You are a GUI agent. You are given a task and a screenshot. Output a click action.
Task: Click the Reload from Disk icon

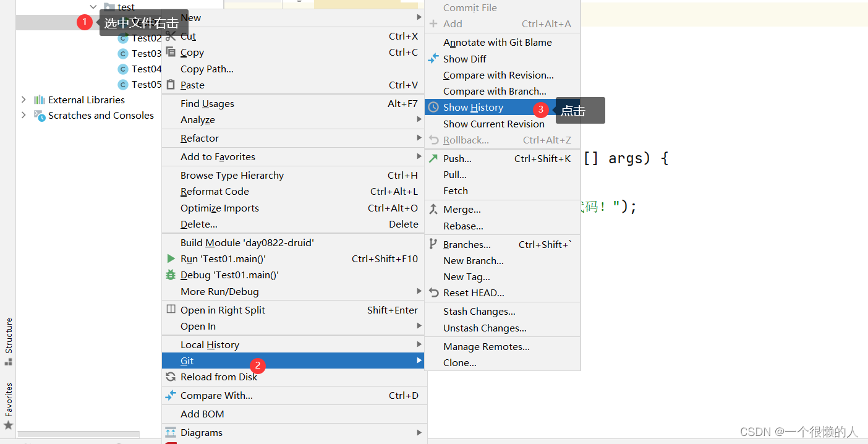coord(171,377)
